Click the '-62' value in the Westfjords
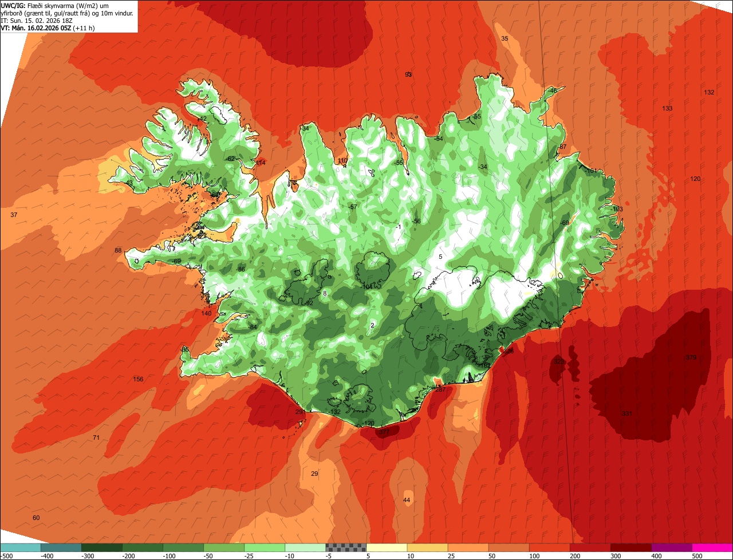The image size is (733, 560). [231, 159]
